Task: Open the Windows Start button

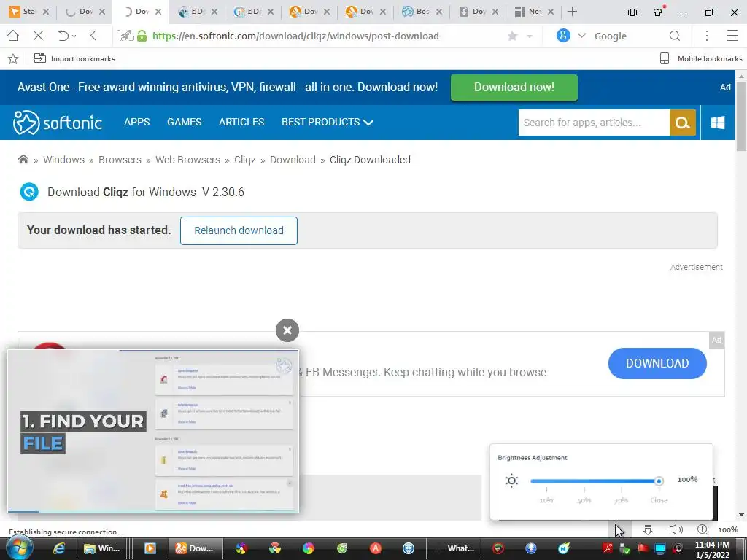Action: (18, 548)
